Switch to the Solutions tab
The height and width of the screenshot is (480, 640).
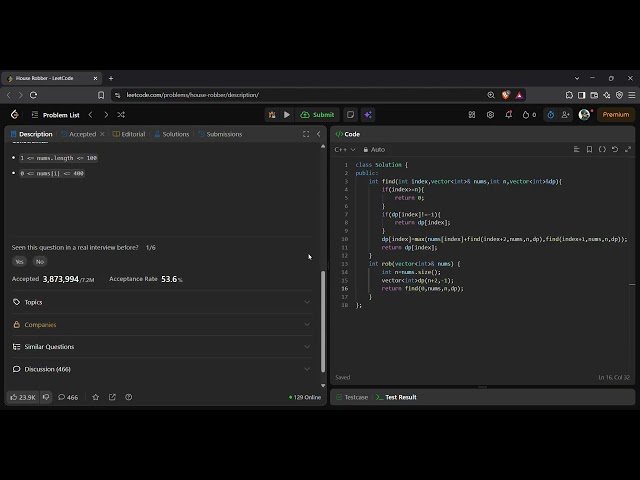tap(172, 134)
